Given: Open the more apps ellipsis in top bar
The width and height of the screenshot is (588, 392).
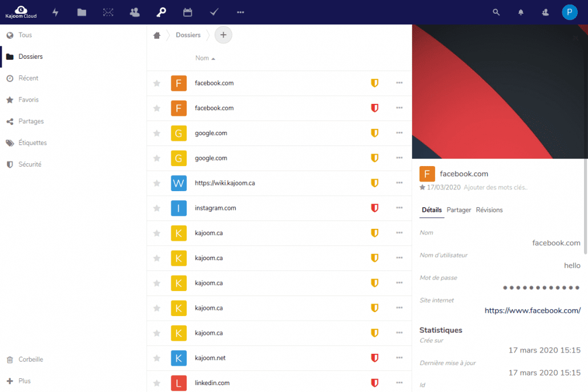Looking at the screenshot, I should (240, 13).
